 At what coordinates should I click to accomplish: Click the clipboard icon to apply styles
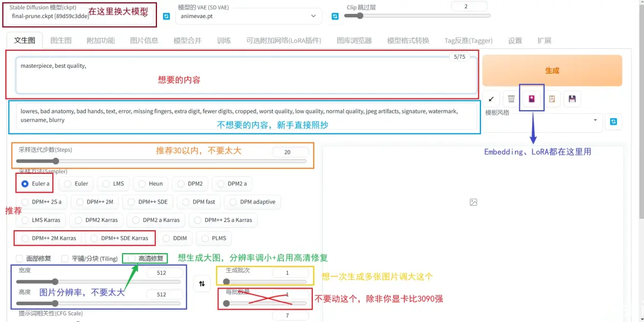point(552,99)
